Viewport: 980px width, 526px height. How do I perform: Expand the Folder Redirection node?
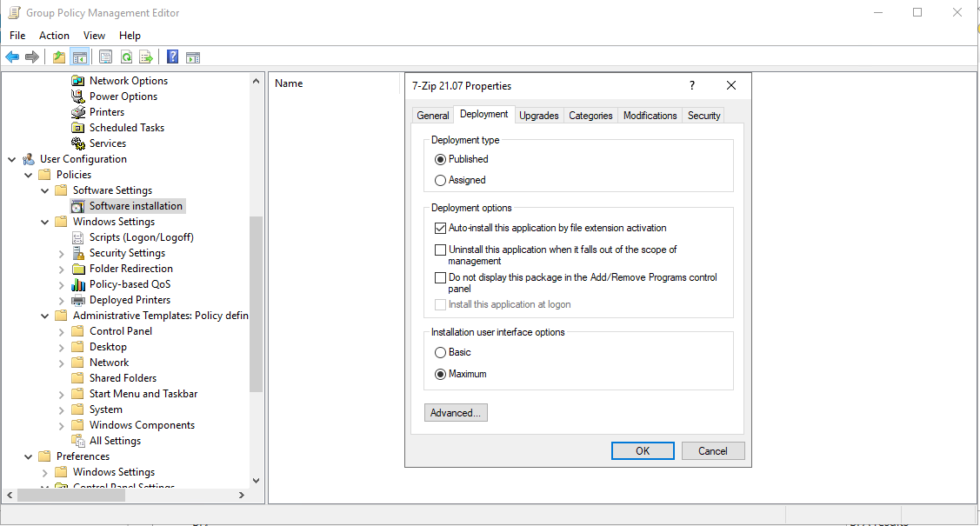[x=61, y=269]
